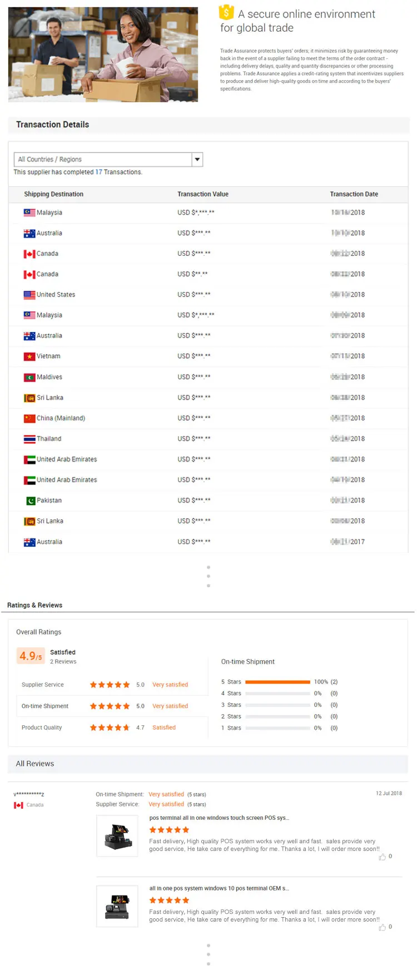417x980 pixels.
Task: Click the second review's five orange stars
Action: [x=170, y=900]
